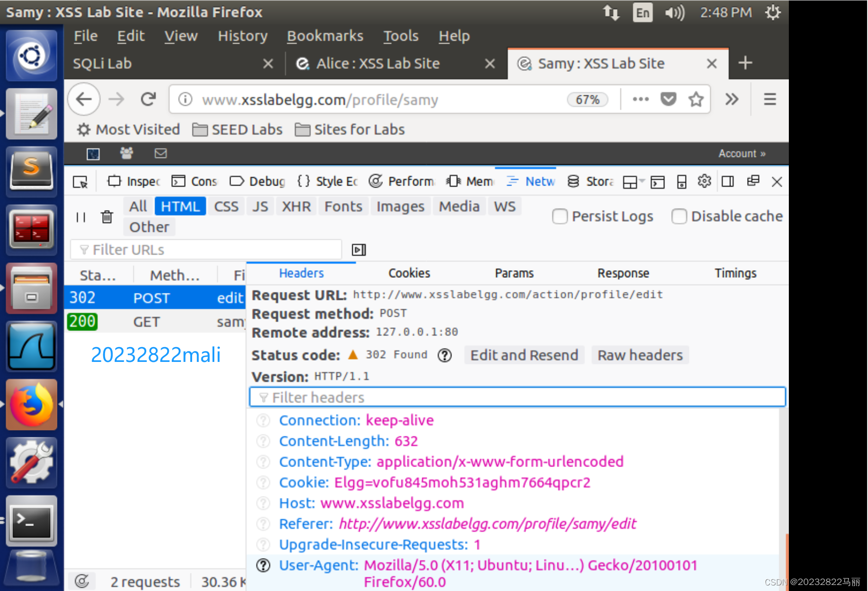Toggle Fonts request filter
Image resolution: width=868 pixels, height=591 pixels.
pos(343,206)
